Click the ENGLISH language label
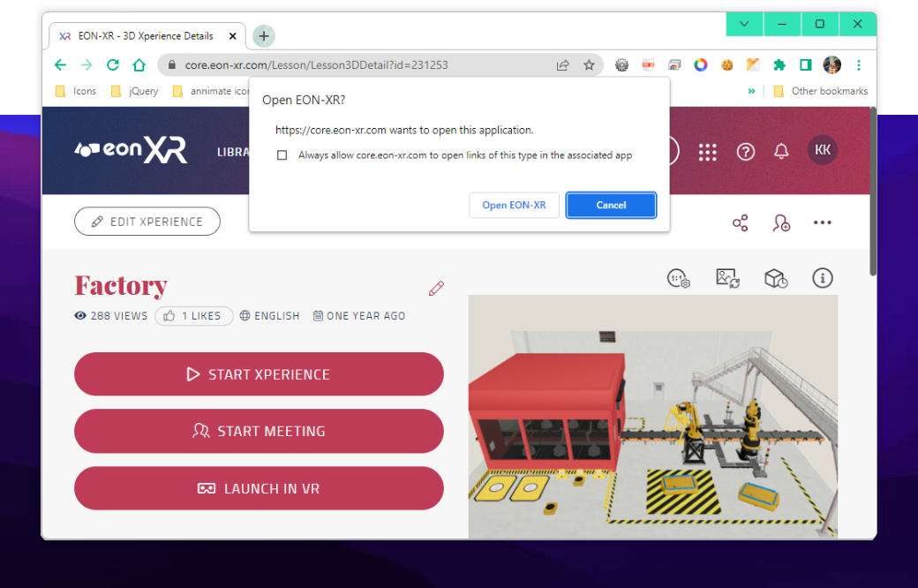The height and width of the screenshot is (588, 918). 269,316
